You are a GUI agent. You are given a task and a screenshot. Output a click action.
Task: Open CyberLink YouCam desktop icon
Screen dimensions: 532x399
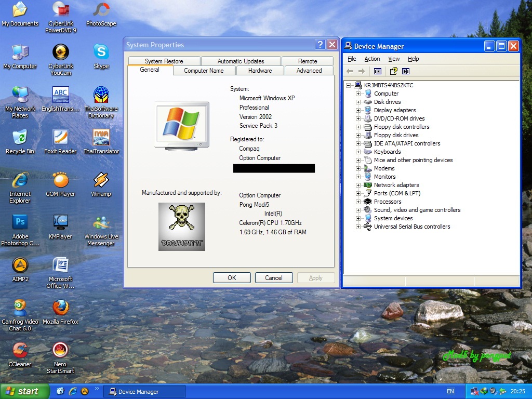coord(61,60)
